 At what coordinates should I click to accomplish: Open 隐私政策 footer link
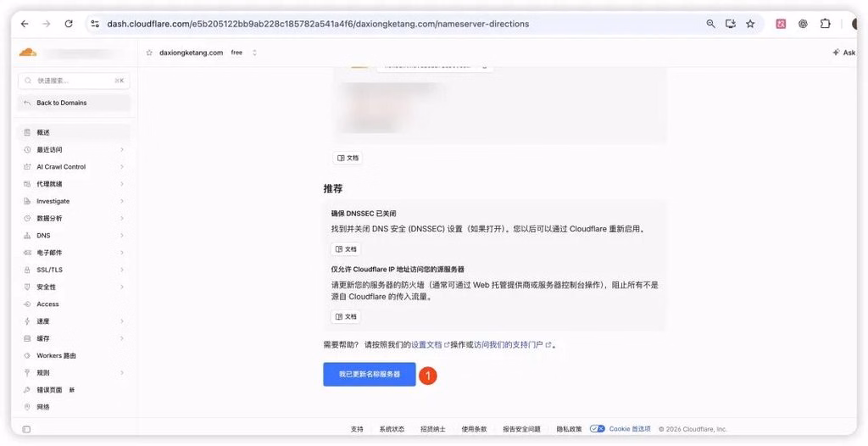(x=569, y=429)
